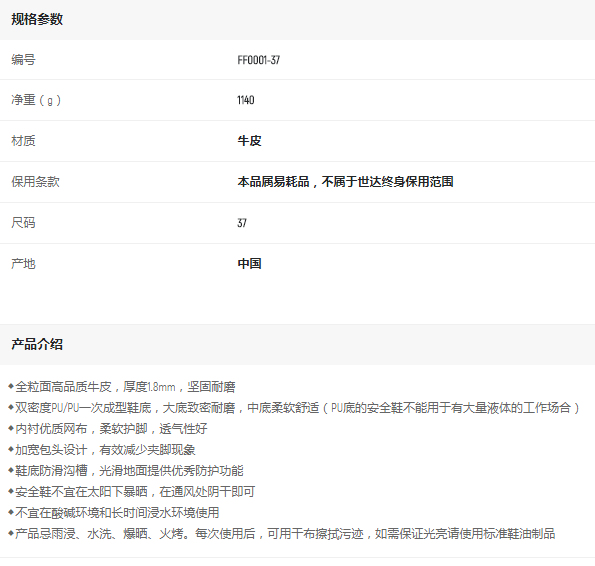Click the 产地 row label
Image resolution: width=595 pixels, height=566 pixels.
click(x=23, y=264)
